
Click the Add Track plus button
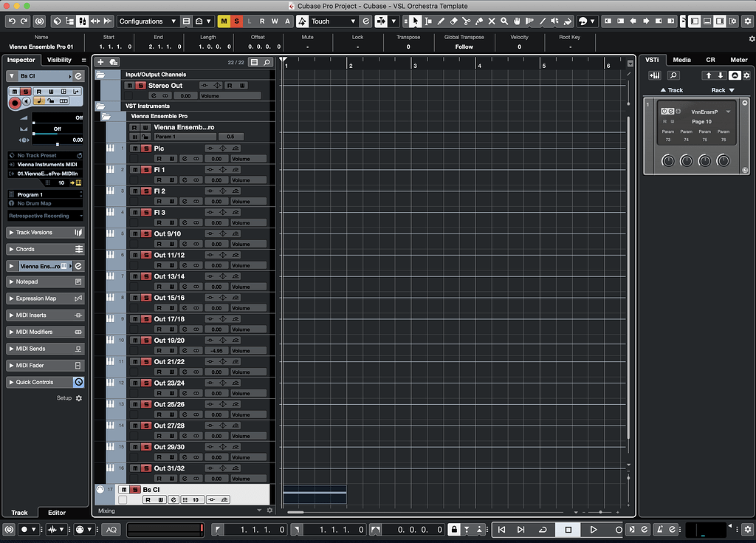tap(100, 62)
